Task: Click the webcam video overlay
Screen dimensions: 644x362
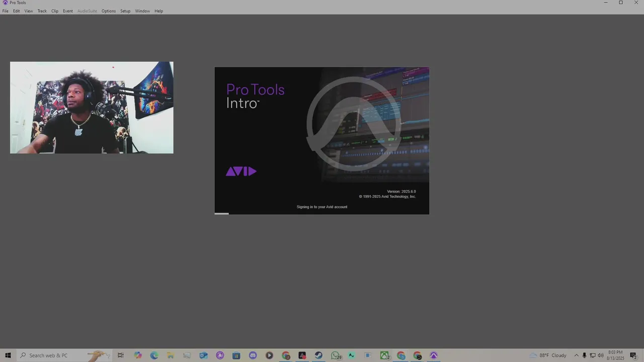Action: [92, 108]
